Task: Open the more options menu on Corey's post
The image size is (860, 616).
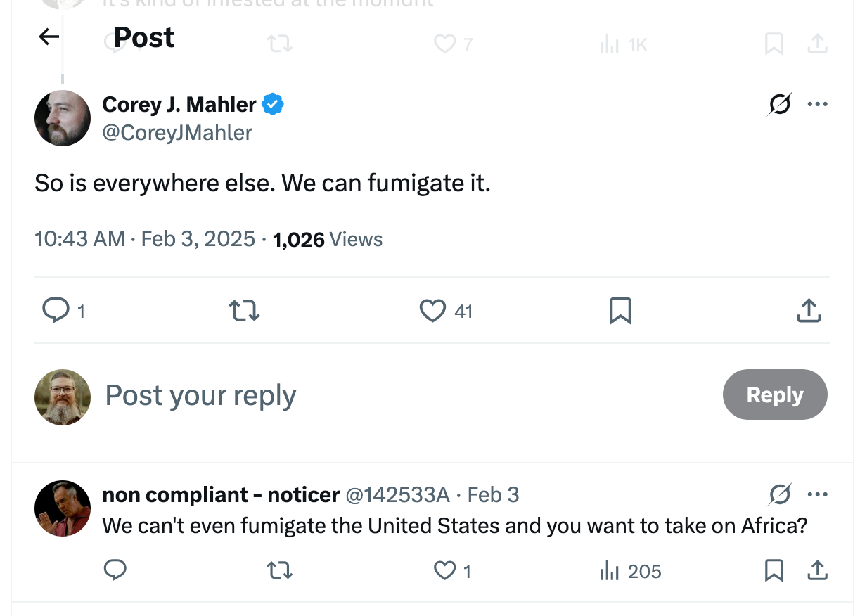Action: (x=818, y=103)
